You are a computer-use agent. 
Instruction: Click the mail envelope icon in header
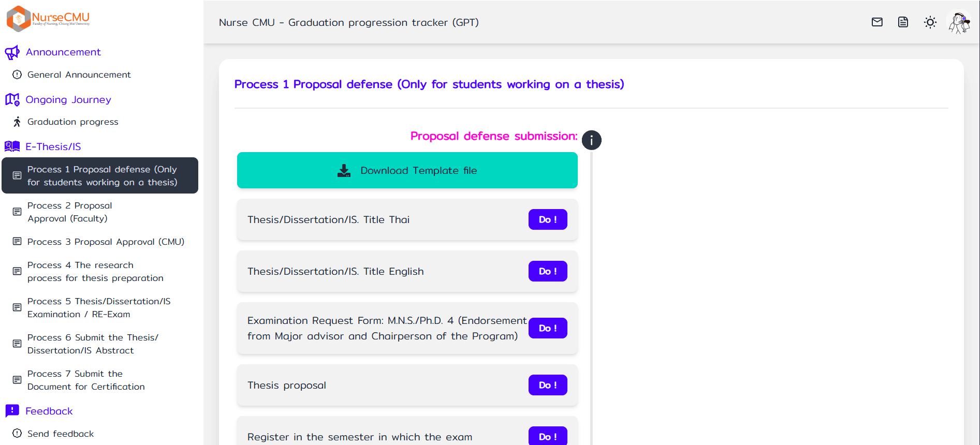click(x=877, y=22)
